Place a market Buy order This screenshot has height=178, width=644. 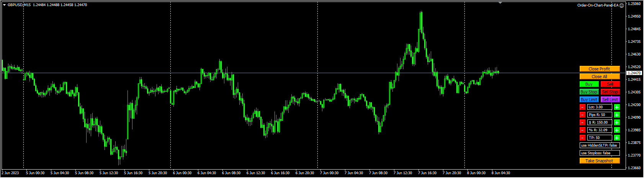click(589, 84)
